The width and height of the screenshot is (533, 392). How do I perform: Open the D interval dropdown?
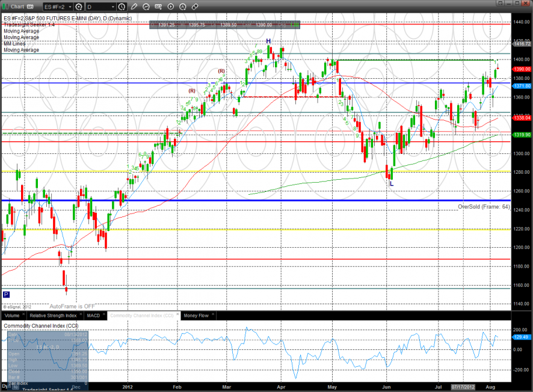click(x=101, y=7)
